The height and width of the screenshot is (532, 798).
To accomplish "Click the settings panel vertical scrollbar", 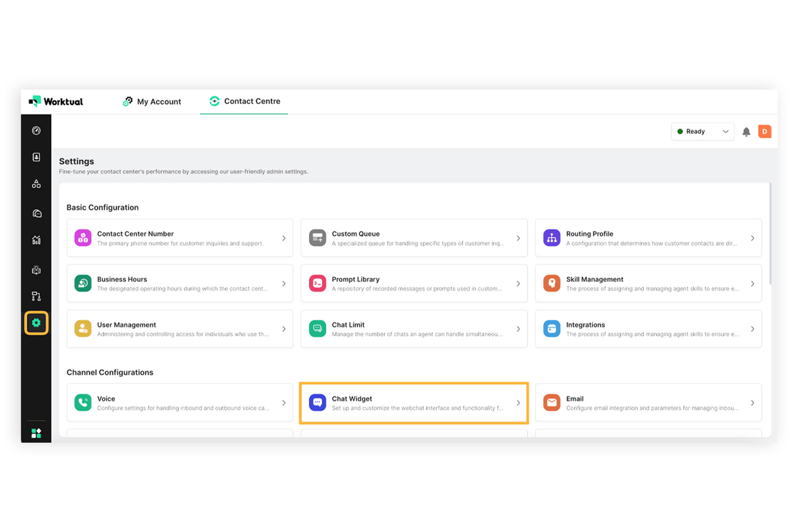I will coord(770,234).
